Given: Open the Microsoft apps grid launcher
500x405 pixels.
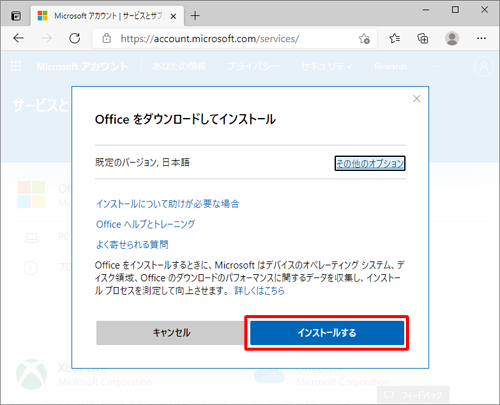Looking at the screenshot, I should coord(16,66).
